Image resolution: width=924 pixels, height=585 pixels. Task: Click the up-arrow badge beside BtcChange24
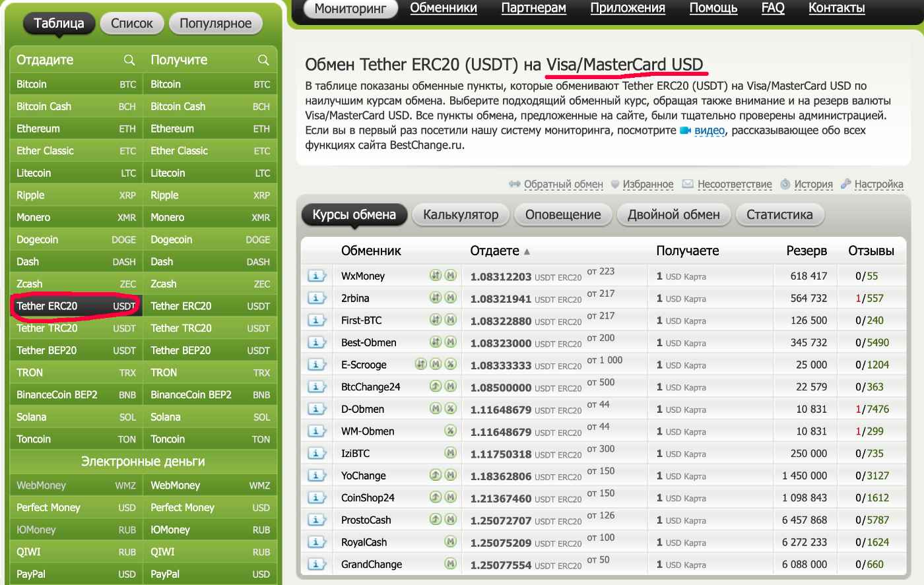point(436,386)
